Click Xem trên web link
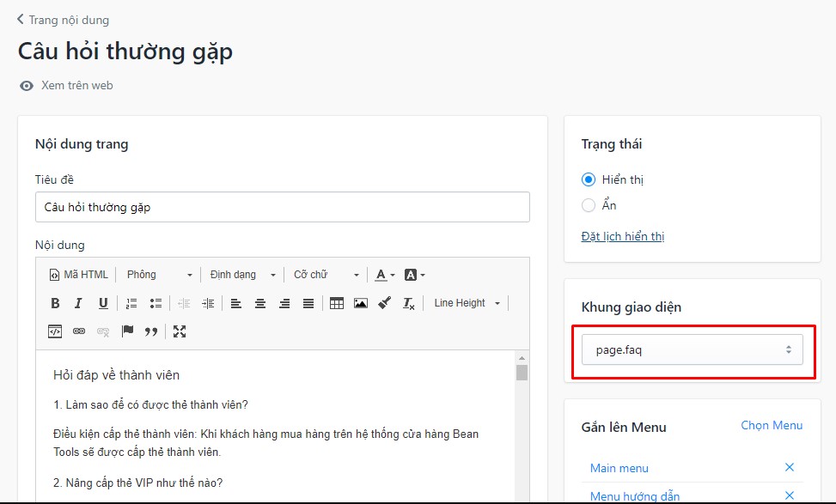The image size is (836, 504). pos(77,85)
